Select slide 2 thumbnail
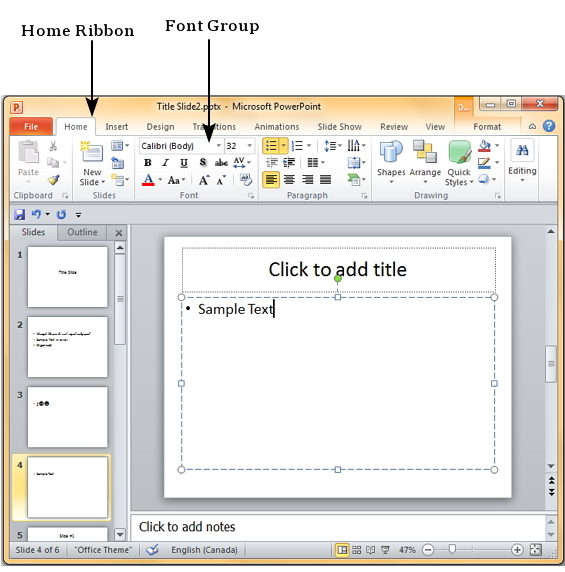The width and height of the screenshot is (565, 572). tap(67, 347)
